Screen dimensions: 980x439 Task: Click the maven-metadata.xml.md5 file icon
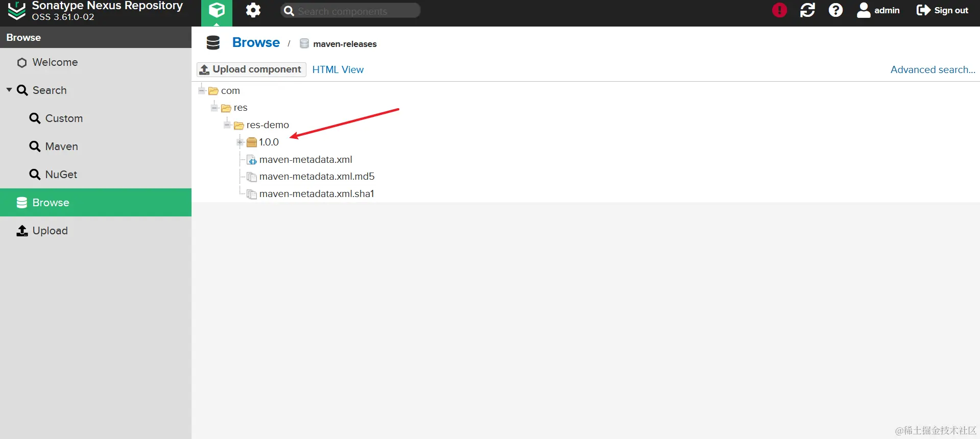[x=252, y=177]
